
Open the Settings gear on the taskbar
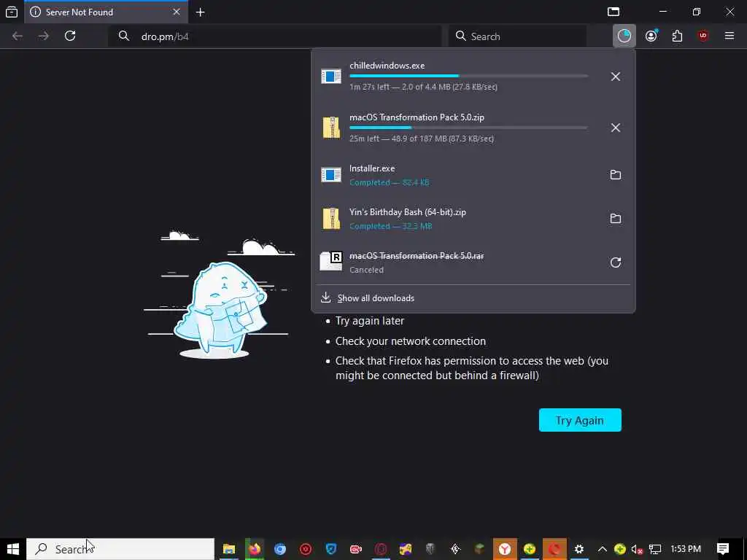click(578, 549)
